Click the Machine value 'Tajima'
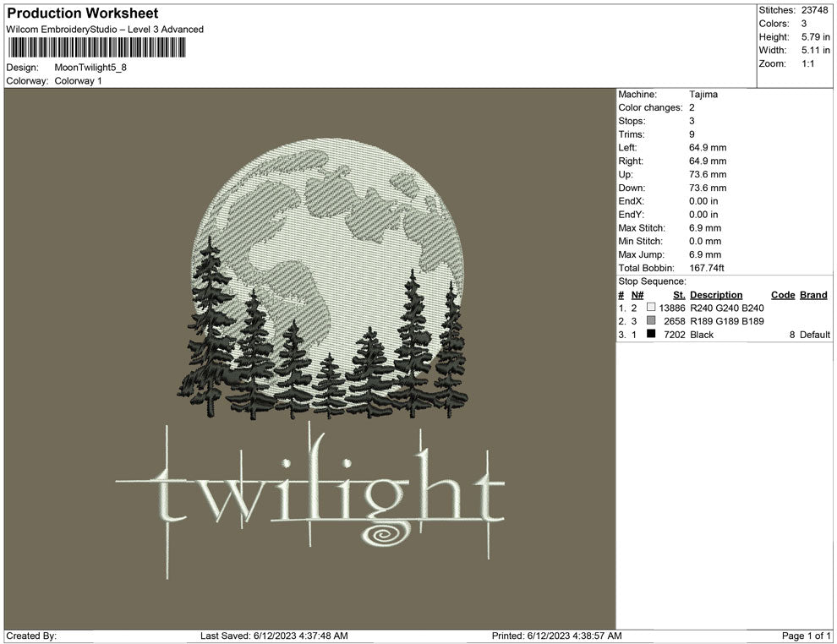The width and height of the screenshot is (837, 644). click(x=703, y=95)
